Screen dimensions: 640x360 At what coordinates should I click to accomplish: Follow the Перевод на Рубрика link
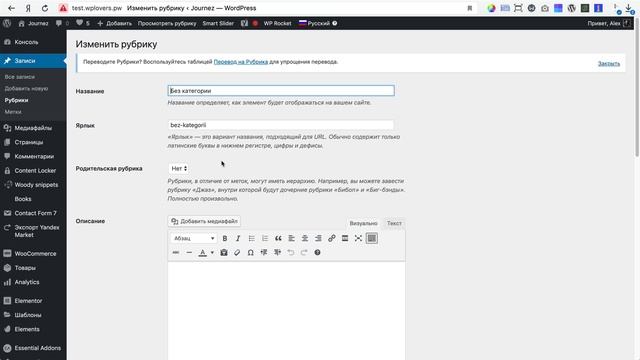point(241,62)
